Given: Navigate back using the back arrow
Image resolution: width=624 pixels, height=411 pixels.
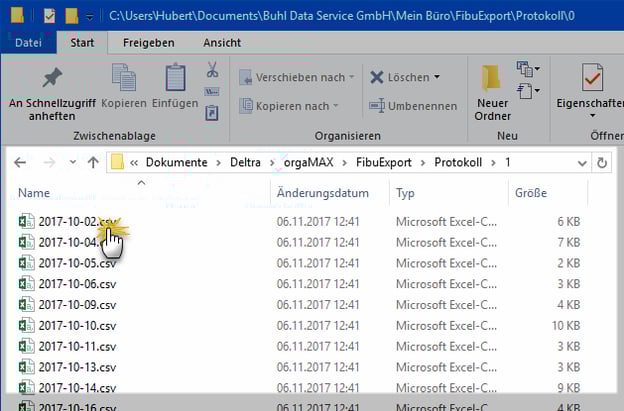Looking at the screenshot, I should point(20,162).
